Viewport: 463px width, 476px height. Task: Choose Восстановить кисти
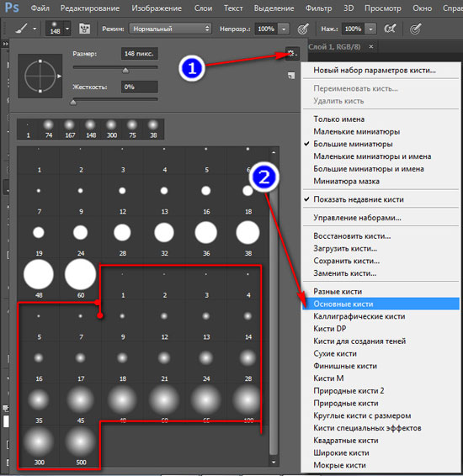click(x=381, y=236)
